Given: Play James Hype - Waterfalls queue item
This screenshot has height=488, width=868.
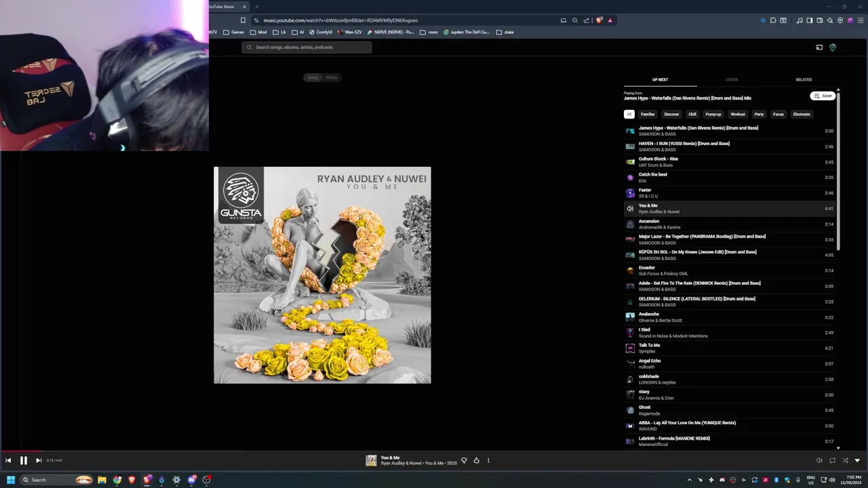Looking at the screenshot, I should pyautogui.click(x=730, y=131).
